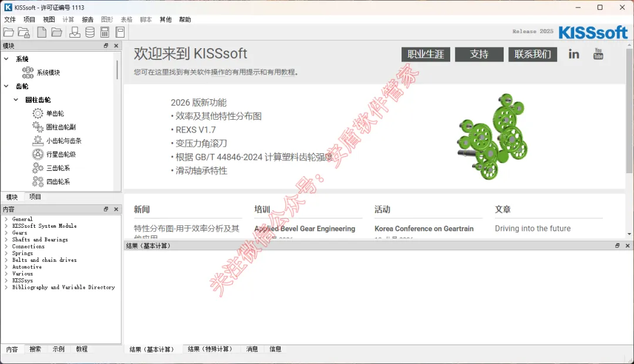Open the database cylinder toolbar icon
The height and width of the screenshot is (364, 634).
90,32
